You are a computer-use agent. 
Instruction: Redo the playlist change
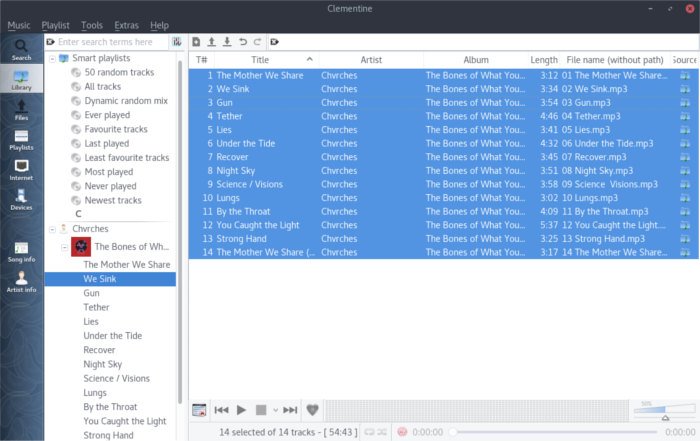[x=258, y=42]
